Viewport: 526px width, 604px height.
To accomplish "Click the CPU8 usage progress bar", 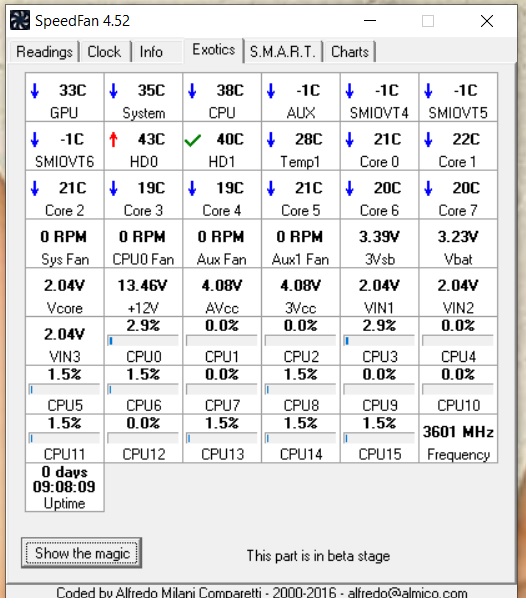I will coord(300,389).
